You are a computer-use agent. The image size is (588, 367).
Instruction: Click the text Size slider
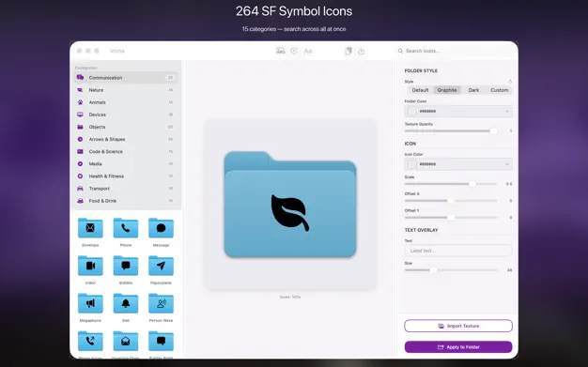451,270
